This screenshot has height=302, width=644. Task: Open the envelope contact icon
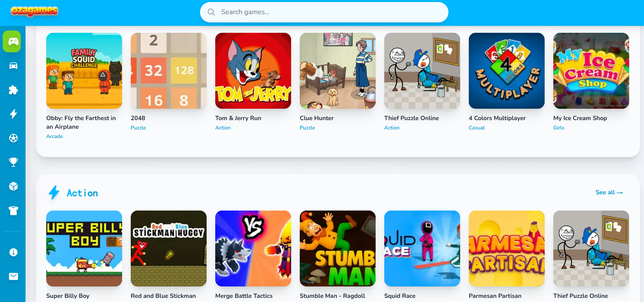[13, 276]
